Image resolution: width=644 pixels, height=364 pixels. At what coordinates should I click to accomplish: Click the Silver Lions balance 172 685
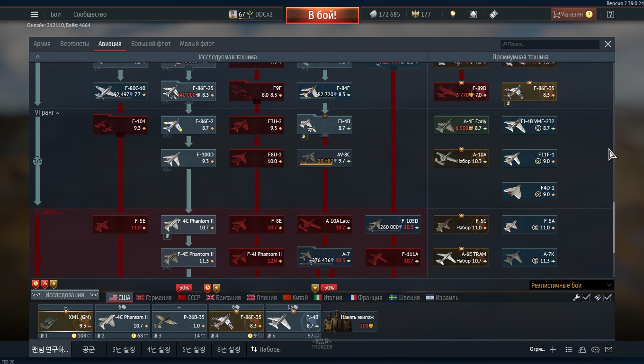(x=385, y=14)
